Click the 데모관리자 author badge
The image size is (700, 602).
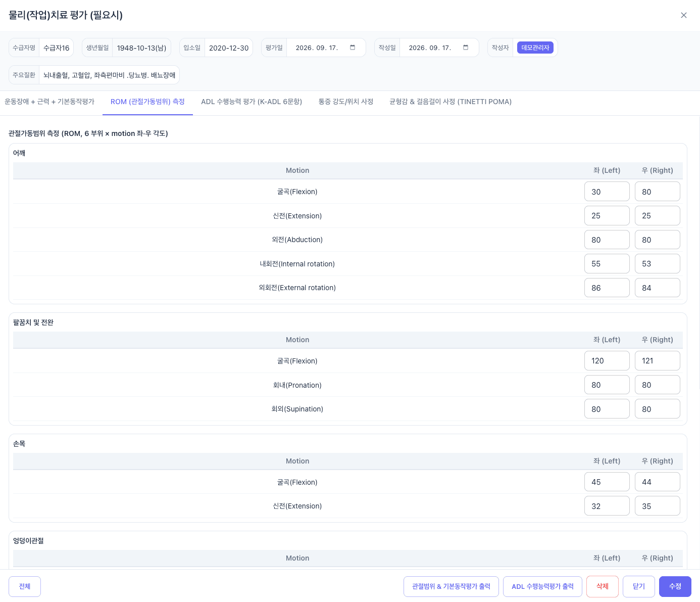coord(535,48)
